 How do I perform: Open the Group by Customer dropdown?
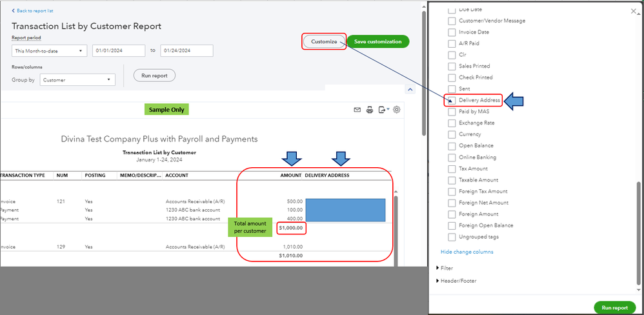click(77, 79)
